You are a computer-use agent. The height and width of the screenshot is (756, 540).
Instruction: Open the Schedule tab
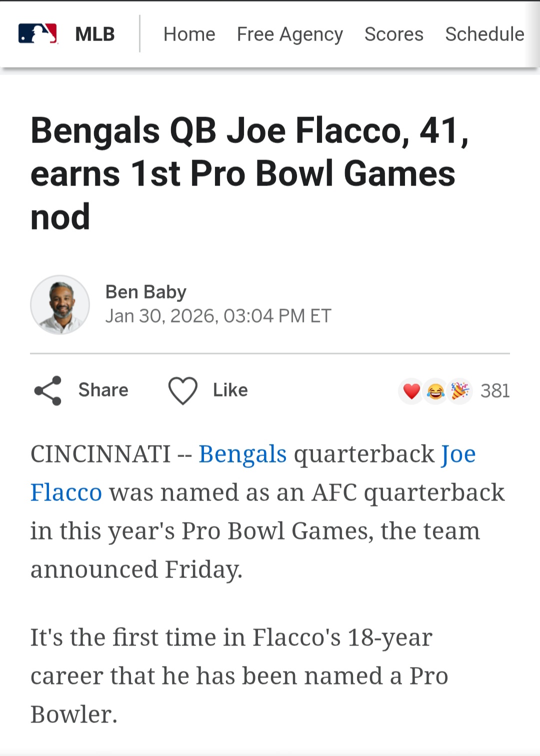(x=484, y=34)
